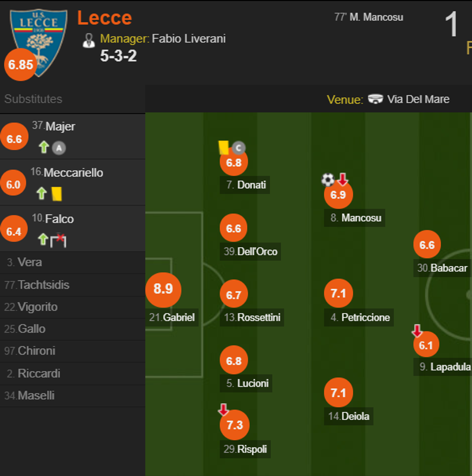
Task: Click Meccariello's yellow card icon
Action: (x=57, y=194)
